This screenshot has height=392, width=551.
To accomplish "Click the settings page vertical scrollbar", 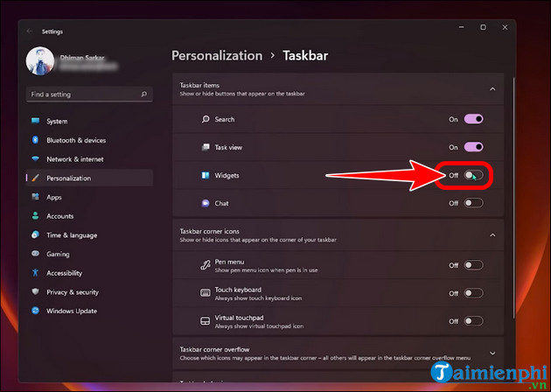I will point(513,197).
